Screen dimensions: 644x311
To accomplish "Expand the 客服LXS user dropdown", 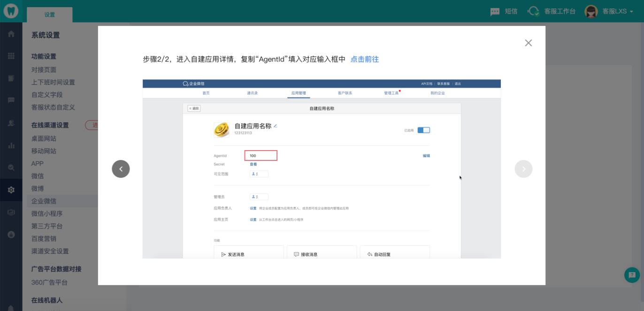I will pyautogui.click(x=631, y=12).
